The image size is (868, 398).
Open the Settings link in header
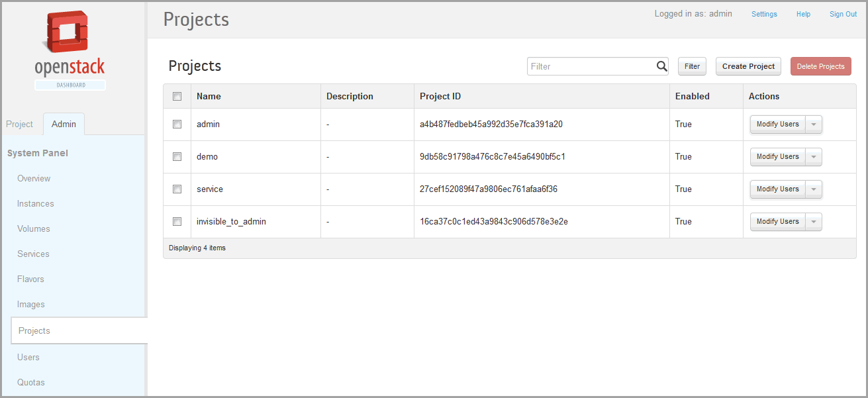pos(764,14)
